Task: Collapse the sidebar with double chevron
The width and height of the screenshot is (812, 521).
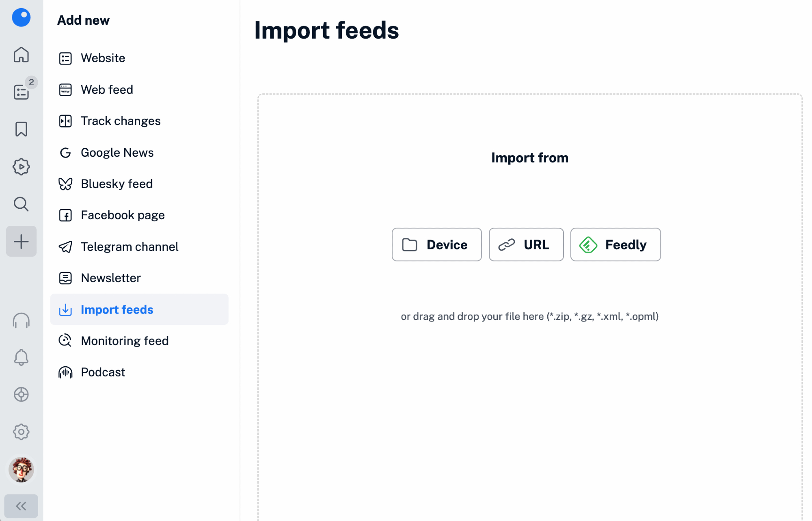Action: (x=21, y=506)
